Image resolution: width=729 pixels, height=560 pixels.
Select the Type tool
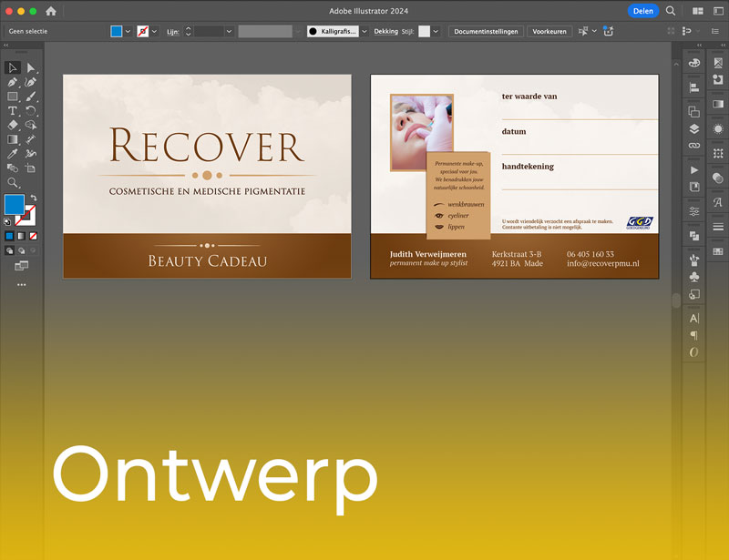[13, 110]
